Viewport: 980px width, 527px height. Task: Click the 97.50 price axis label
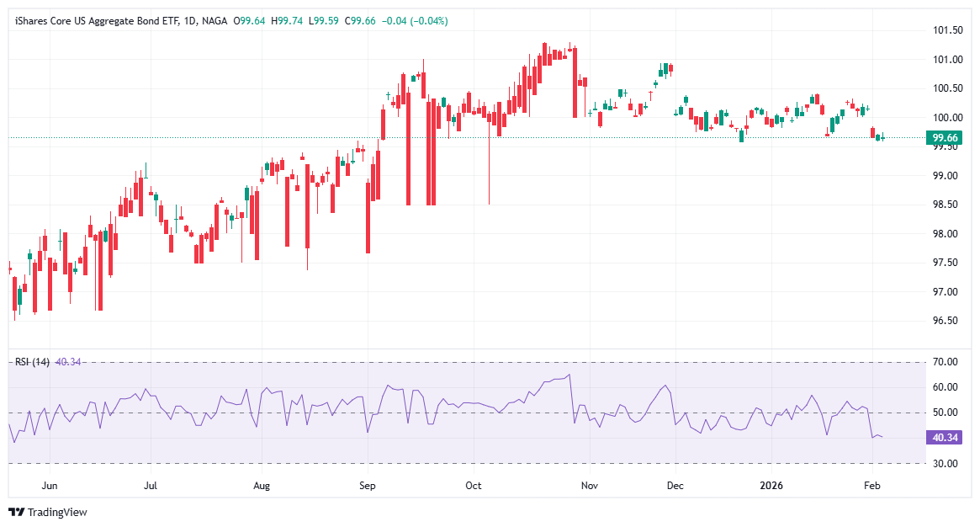tap(945, 263)
